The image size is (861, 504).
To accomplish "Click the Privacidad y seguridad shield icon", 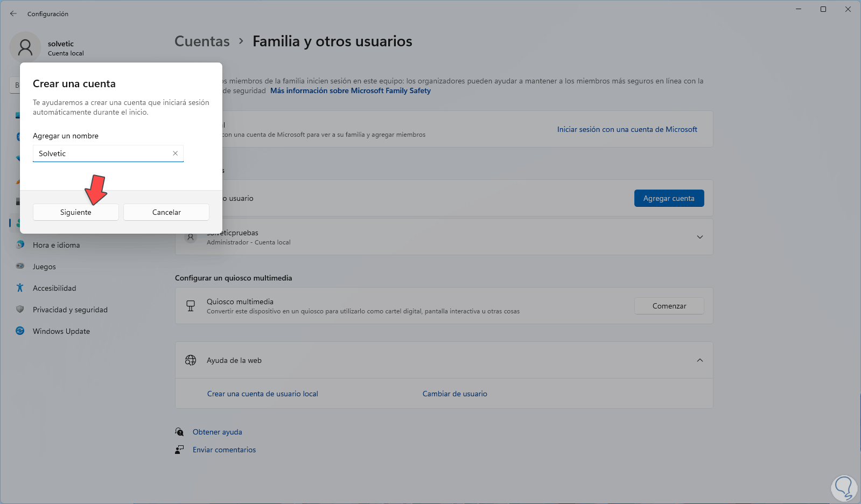I will click(20, 309).
